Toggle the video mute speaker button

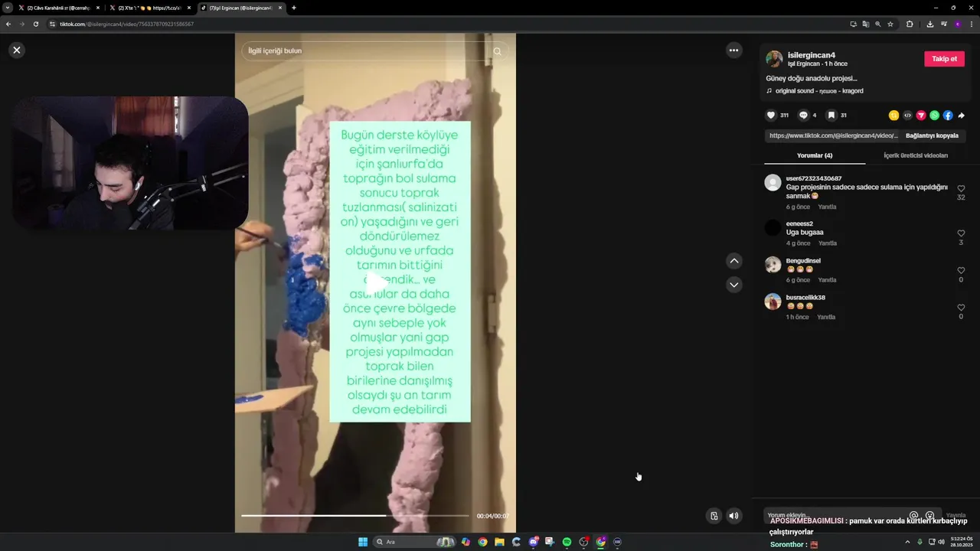pos(733,516)
